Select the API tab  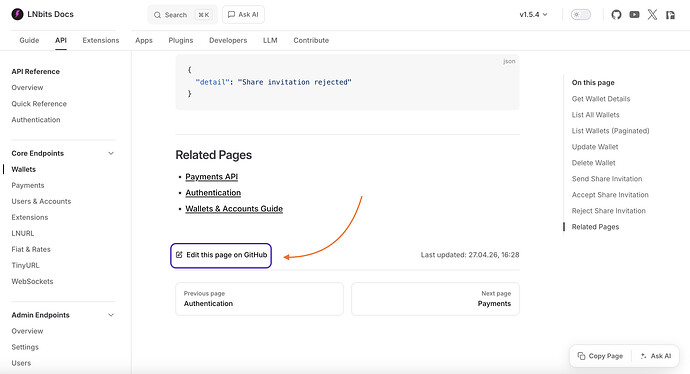pos(61,40)
